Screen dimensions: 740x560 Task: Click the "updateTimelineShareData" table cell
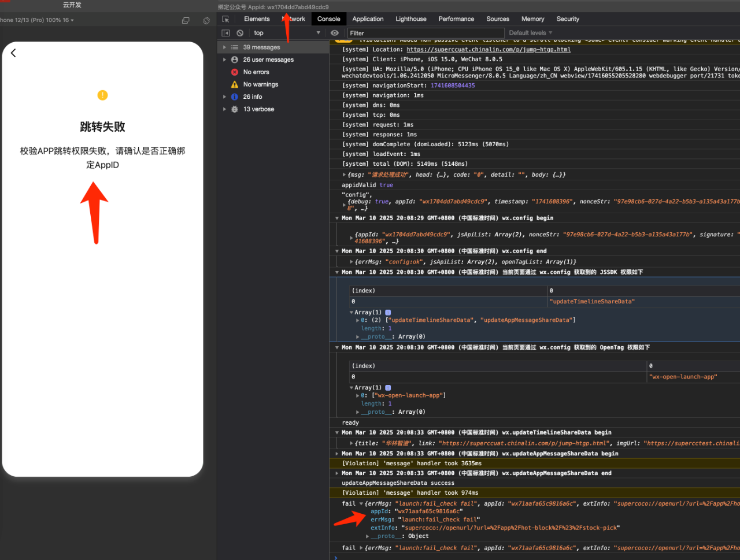click(x=591, y=302)
